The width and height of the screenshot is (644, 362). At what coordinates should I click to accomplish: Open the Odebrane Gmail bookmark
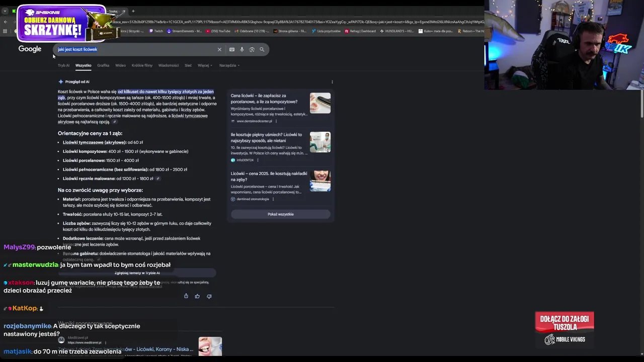click(252, 31)
